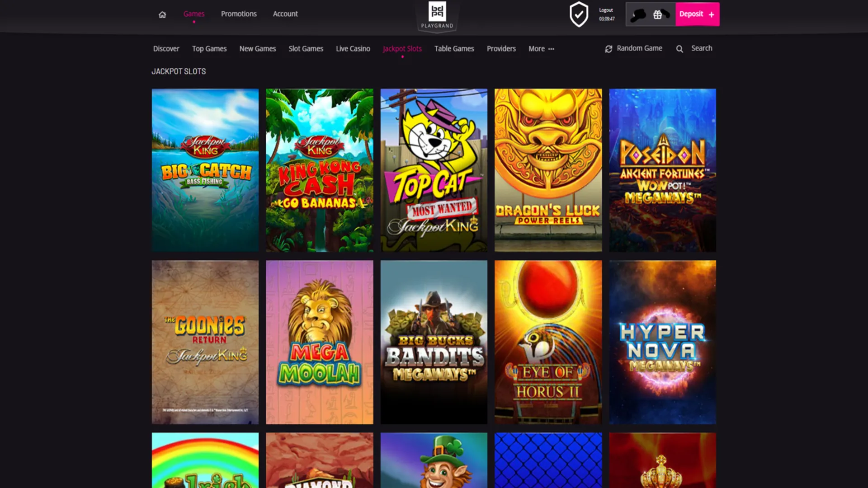Open the More menu
Image resolution: width=868 pixels, height=488 pixels.
(x=541, y=49)
